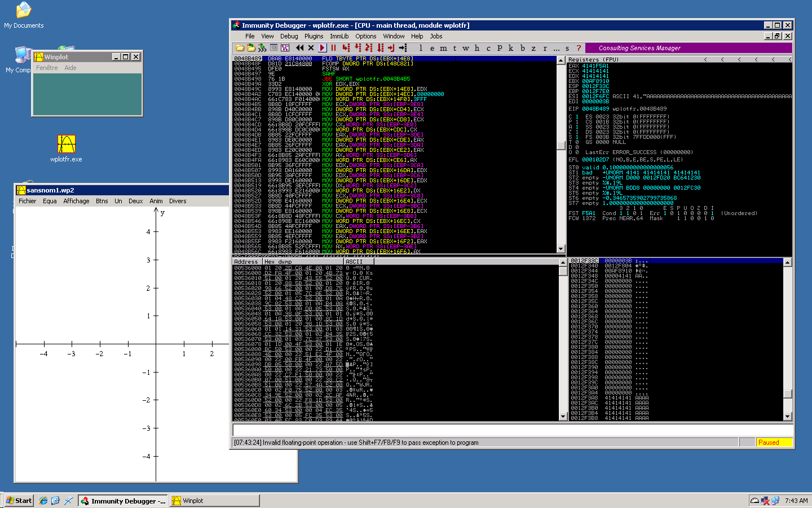
Task: Click the purple graph icon in the toolbar
Action: point(285,48)
